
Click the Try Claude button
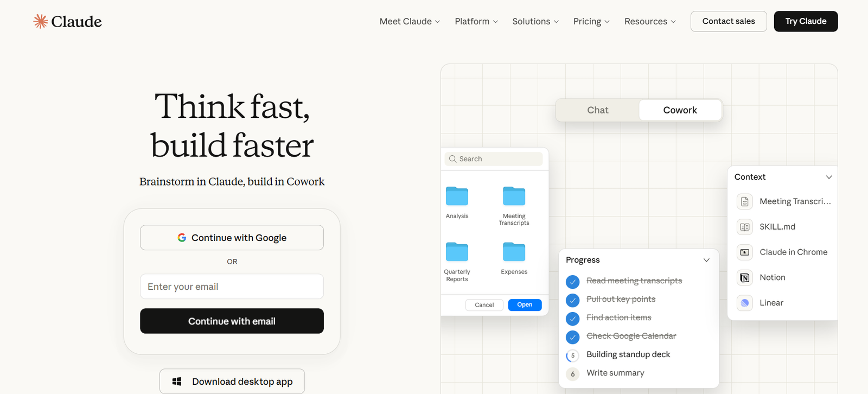[x=806, y=21]
